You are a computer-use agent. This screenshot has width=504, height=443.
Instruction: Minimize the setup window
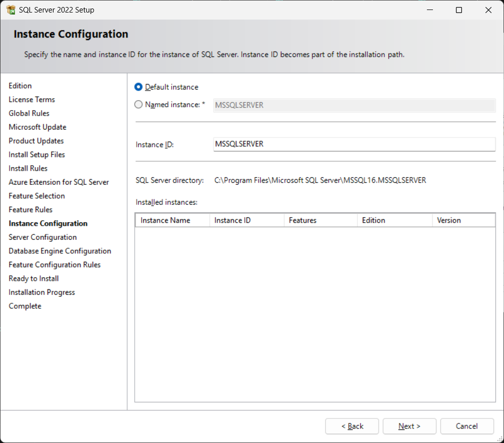[429, 10]
